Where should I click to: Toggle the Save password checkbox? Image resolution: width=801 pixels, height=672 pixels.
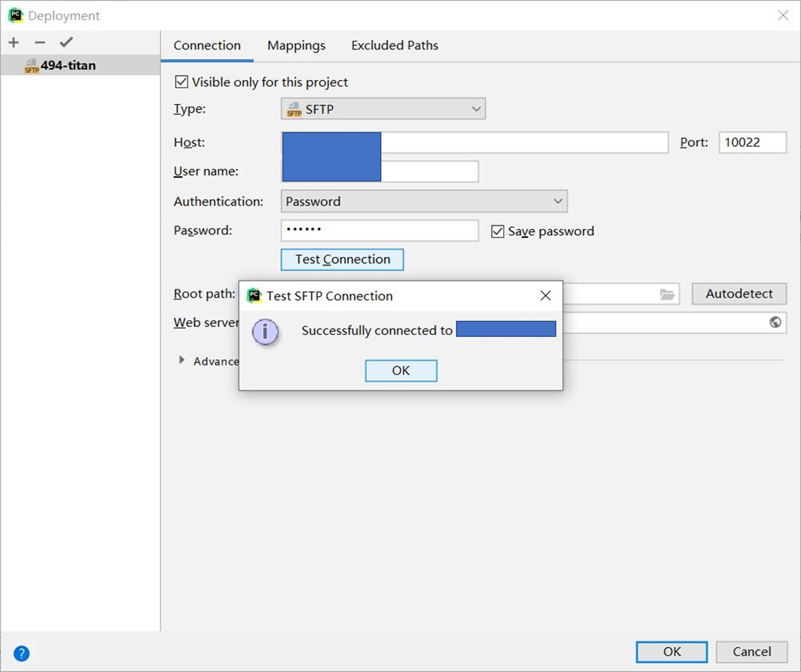[x=497, y=231]
